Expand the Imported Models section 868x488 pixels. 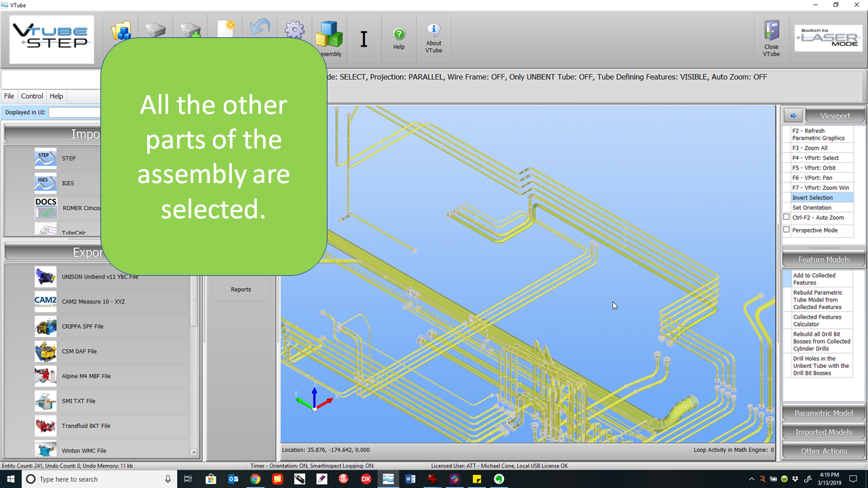(824, 432)
